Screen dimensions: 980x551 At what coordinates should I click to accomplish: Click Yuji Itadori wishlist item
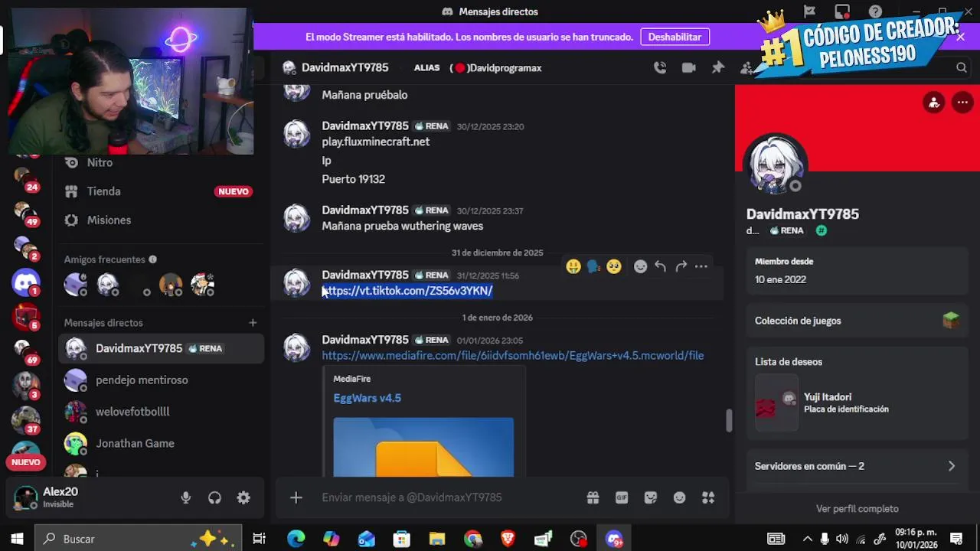857,403
